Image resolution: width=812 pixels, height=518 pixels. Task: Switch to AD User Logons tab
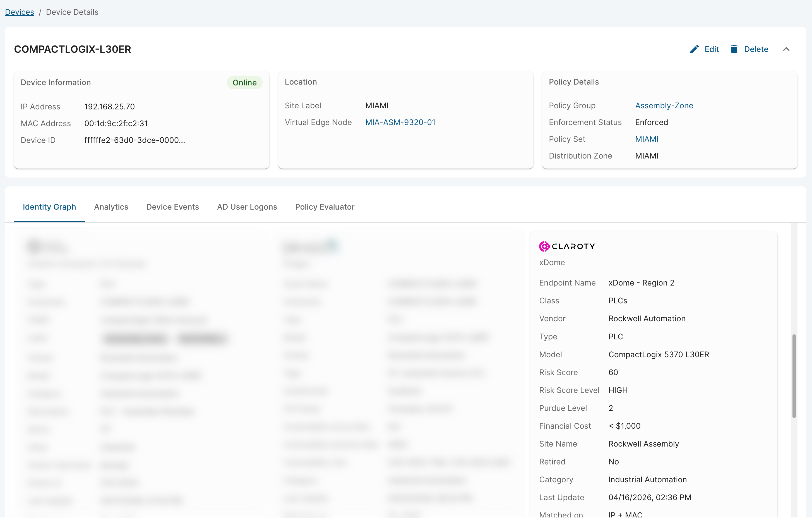247,207
